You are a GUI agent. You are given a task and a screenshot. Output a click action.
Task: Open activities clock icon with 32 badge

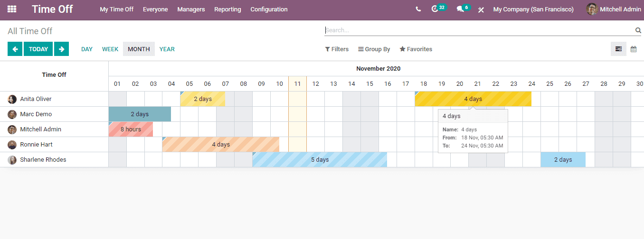[x=438, y=9]
